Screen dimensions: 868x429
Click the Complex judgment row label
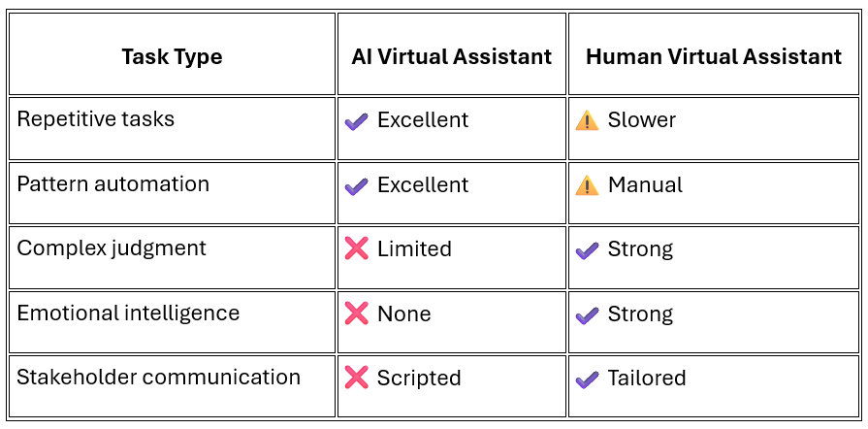(x=112, y=248)
